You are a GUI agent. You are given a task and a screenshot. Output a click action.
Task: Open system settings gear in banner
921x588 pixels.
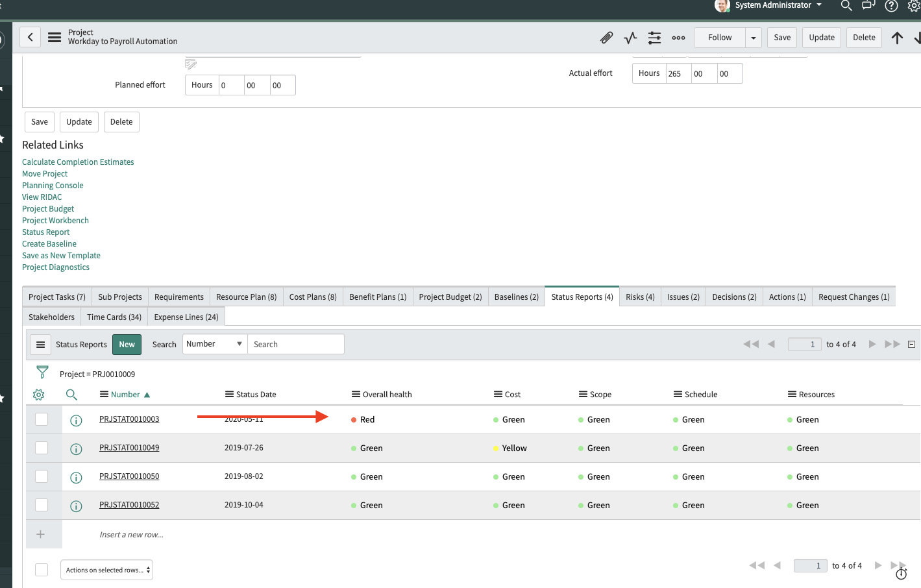tap(914, 6)
